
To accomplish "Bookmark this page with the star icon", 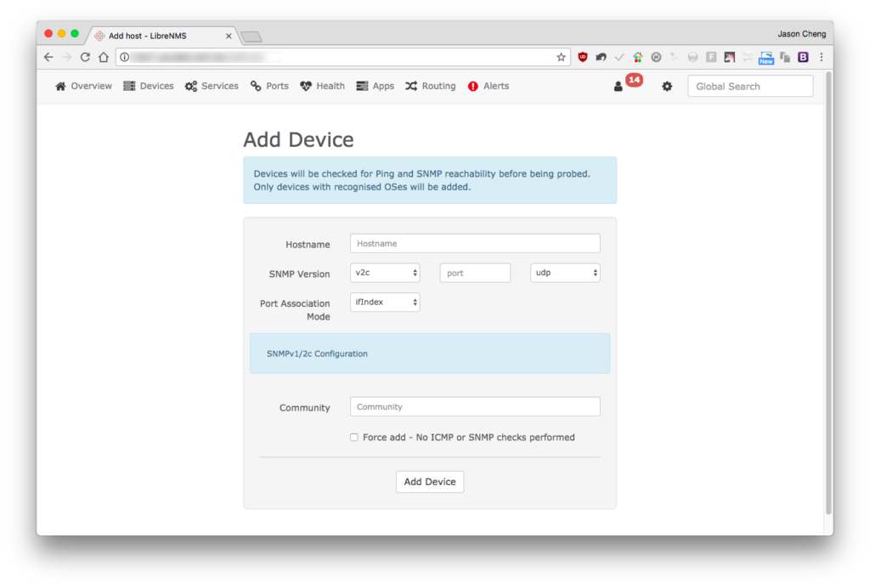I will coord(561,57).
